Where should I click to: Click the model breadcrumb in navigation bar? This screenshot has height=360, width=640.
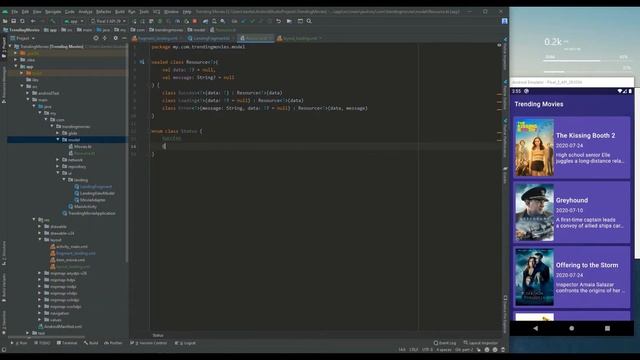196,30
